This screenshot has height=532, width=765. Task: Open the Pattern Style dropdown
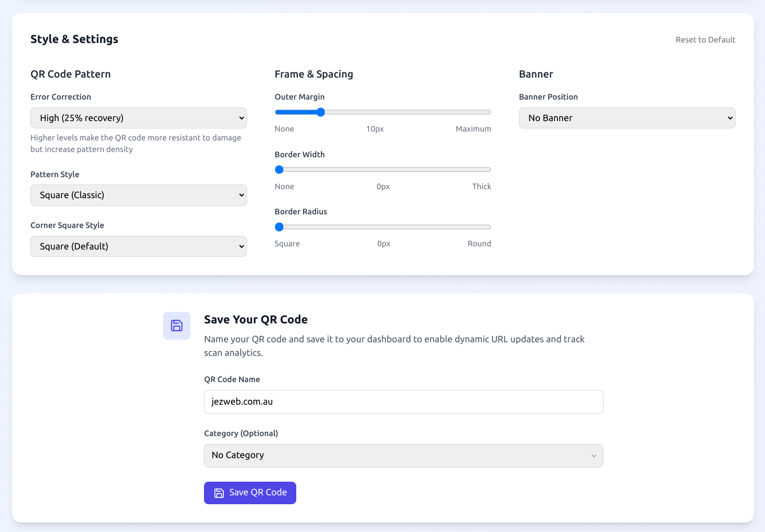point(138,195)
